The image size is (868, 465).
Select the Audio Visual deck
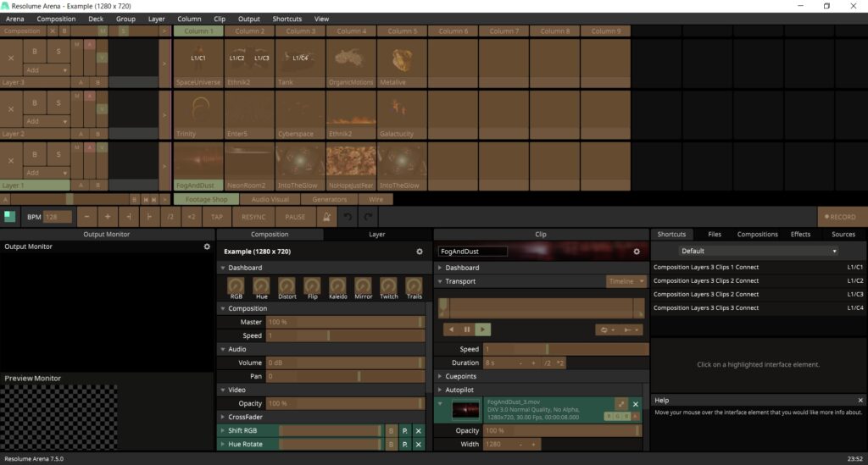(270, 200)
